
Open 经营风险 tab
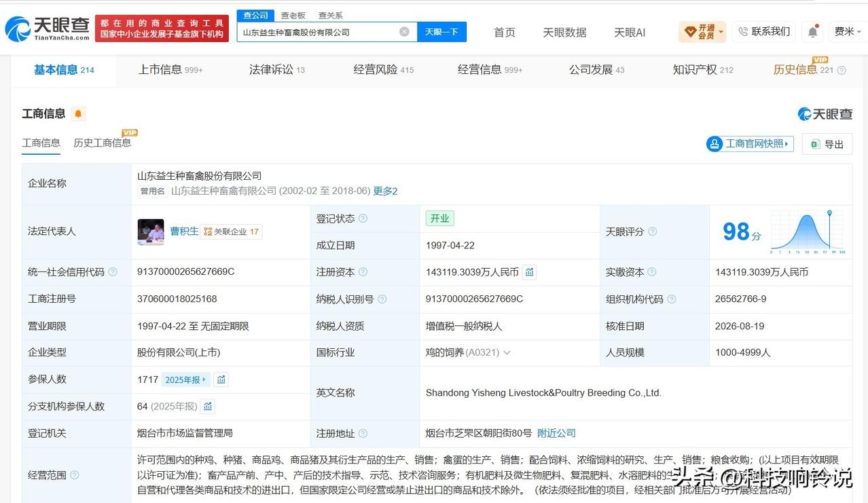pos(384,69)
